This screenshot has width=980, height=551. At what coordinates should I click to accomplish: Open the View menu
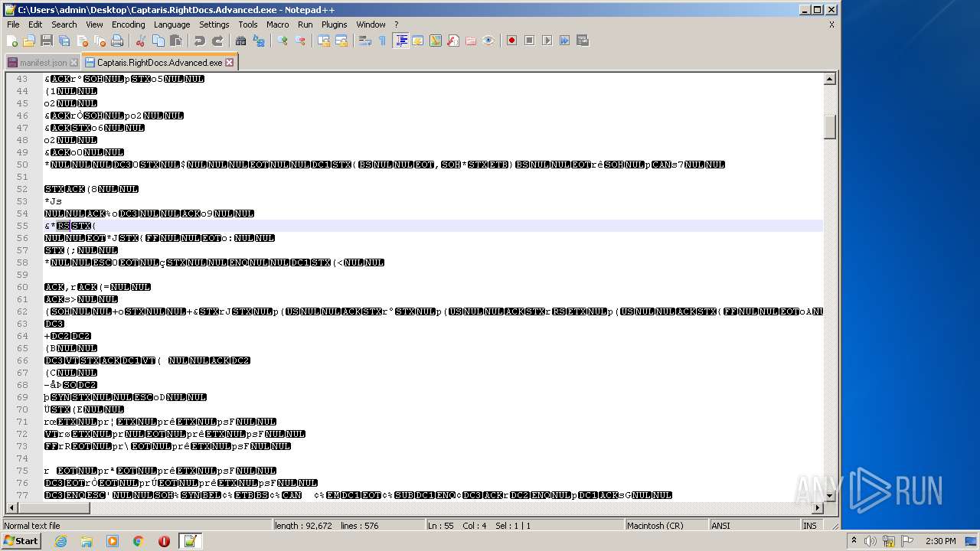[94, 24]
